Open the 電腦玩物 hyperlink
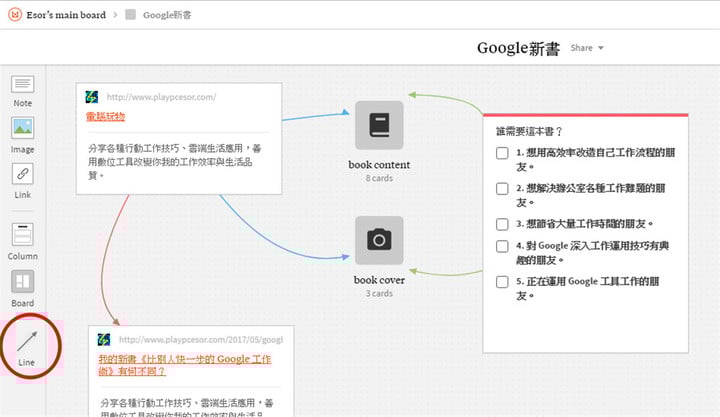The image size is (720, 417). 106,117
